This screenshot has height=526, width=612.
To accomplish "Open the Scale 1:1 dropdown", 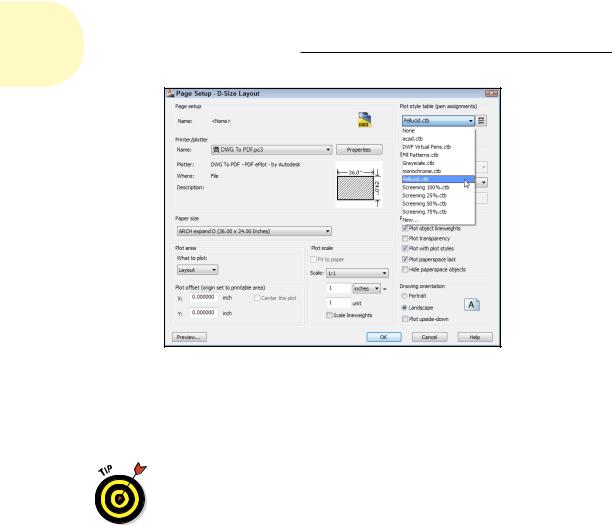I will click(x=357, y=273).
